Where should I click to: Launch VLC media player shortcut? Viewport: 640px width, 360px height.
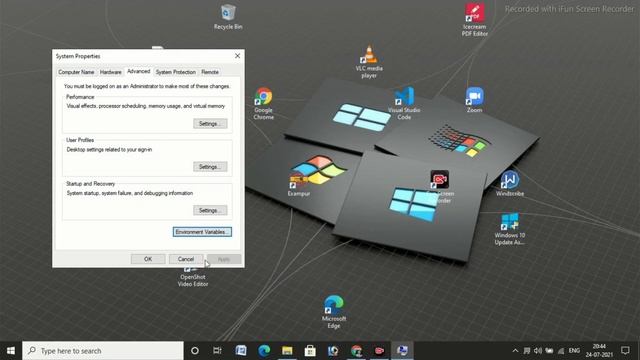tap(369, 61)
